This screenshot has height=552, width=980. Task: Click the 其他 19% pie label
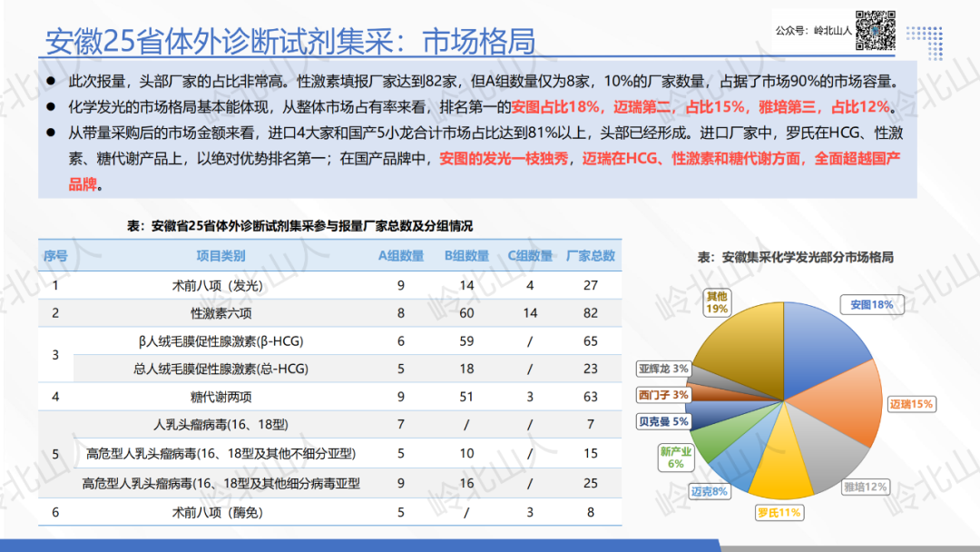[716, 302]
